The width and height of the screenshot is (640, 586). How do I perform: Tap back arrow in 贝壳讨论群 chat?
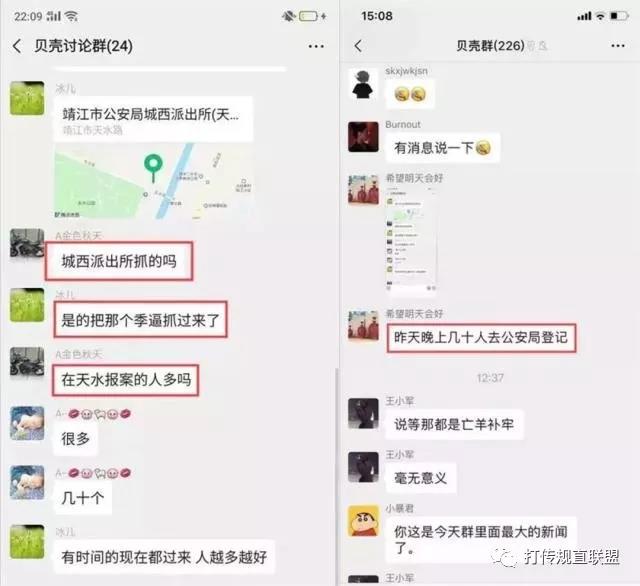[17, 46]
